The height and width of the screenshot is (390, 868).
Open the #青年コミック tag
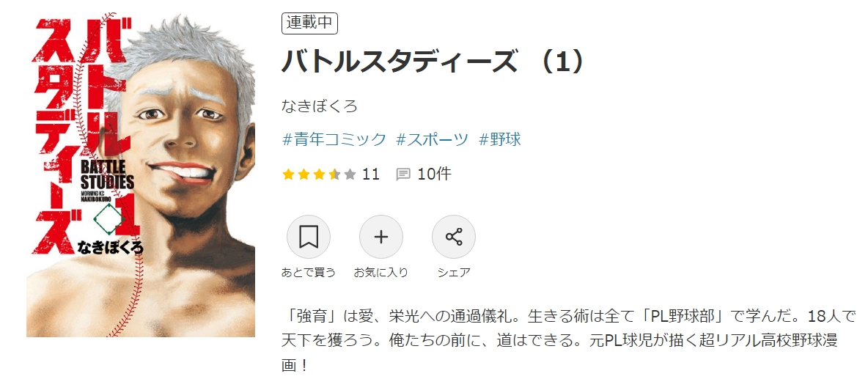334,139
